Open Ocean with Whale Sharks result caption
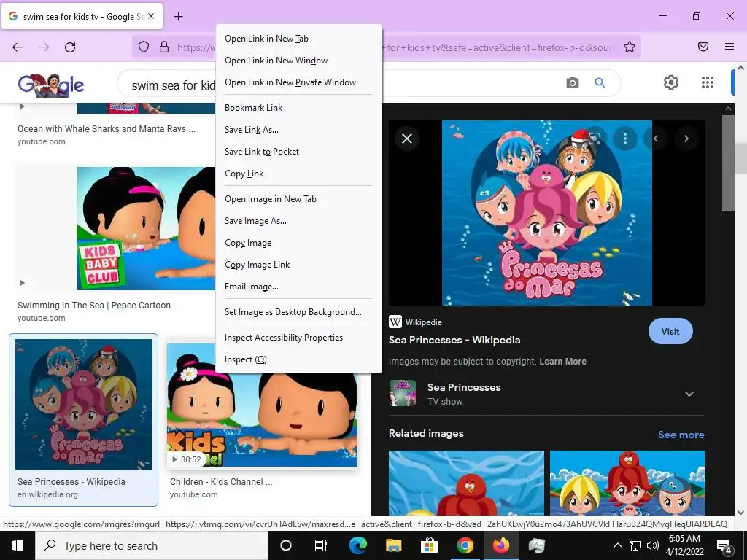The width and height of the screenshot is (747, 560). [x=107, y=128]
